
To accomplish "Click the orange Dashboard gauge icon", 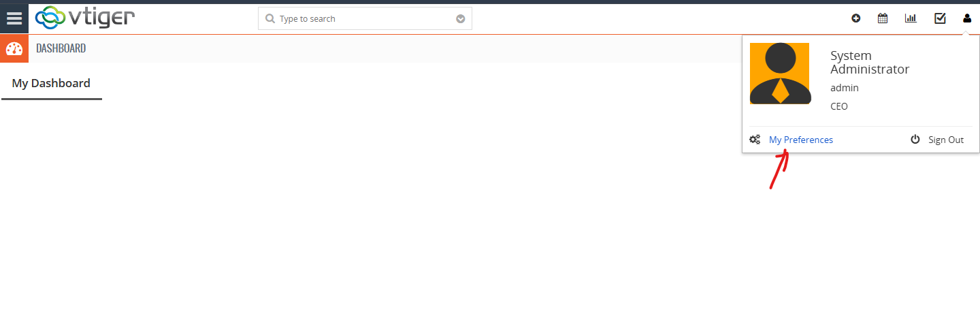I will coord(14,48).
